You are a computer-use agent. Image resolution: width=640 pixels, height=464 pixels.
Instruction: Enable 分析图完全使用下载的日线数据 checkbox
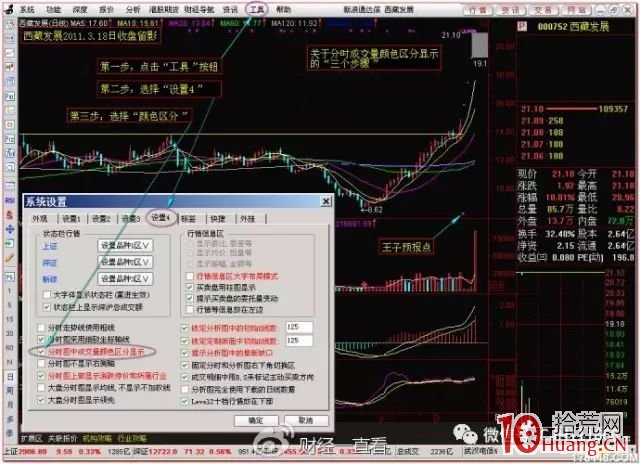[x=184, y=389]
